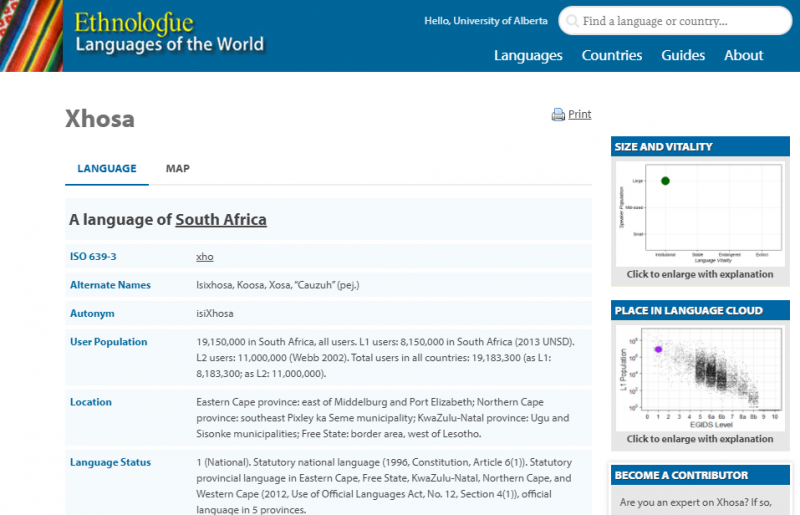Click the green dot on vitality chart

[665, 181]
